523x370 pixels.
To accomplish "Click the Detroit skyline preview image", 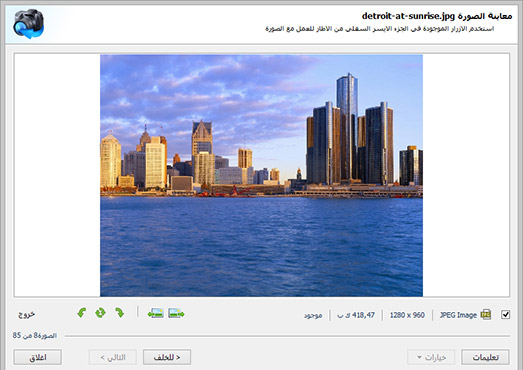I will click(x=262, y=175).
